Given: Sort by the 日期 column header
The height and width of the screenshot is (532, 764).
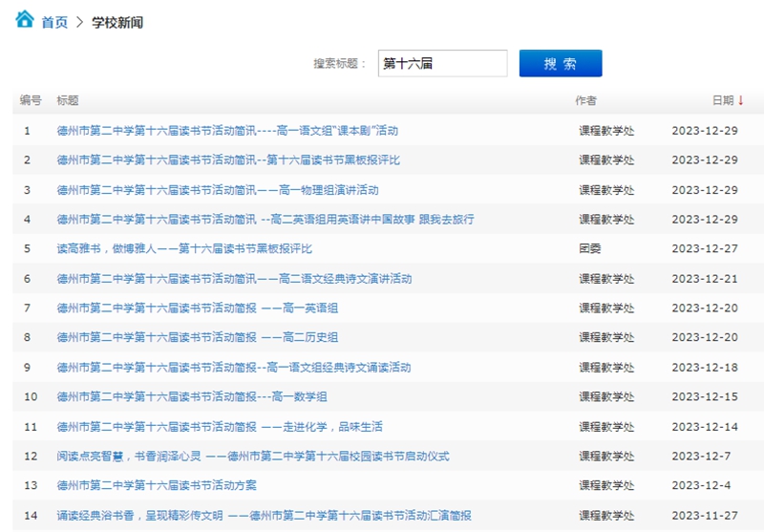Looking at the screenshot, I should click(723, 100).
